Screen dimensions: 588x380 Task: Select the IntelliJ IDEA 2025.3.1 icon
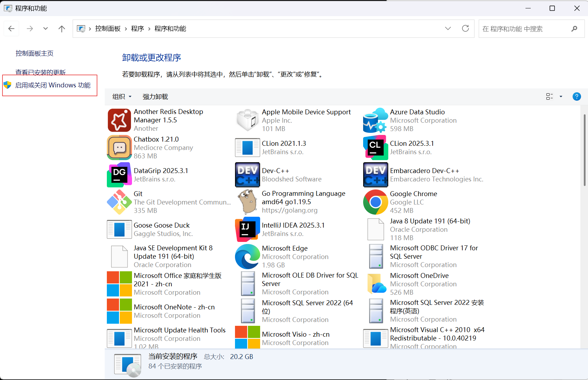(x=248, y=229)
